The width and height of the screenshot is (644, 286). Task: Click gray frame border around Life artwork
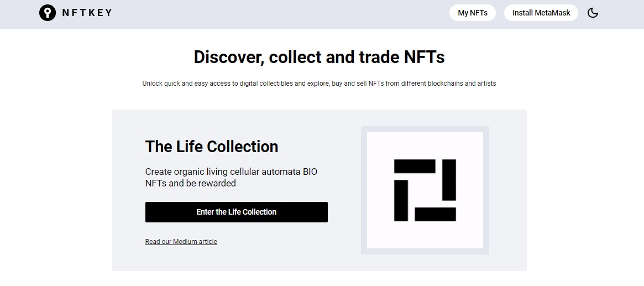tap(364, 190)
